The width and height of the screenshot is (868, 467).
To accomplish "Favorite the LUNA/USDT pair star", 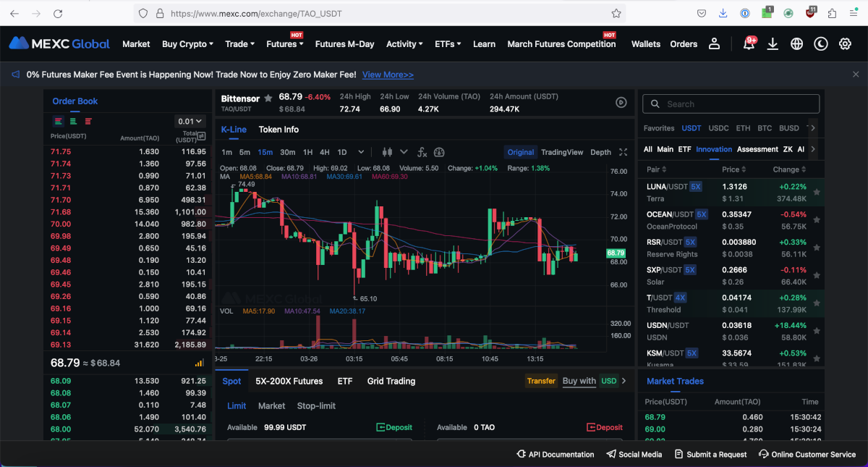I will (817, 192).
